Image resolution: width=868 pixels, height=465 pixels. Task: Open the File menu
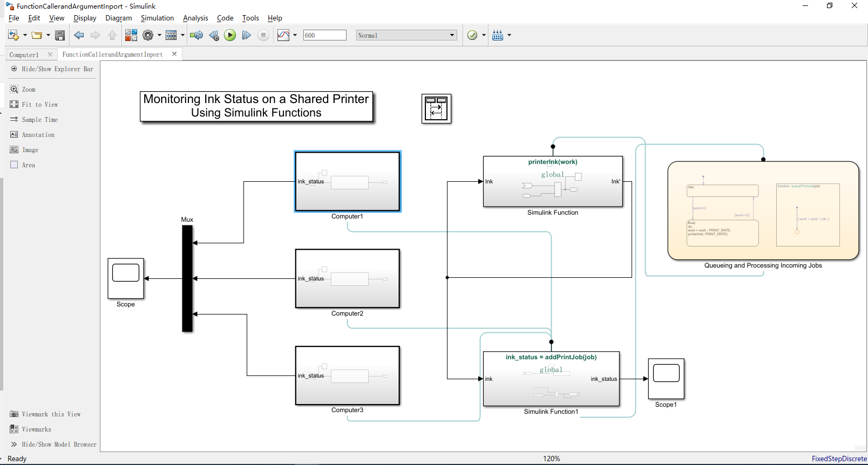click(x=14, y=18)
